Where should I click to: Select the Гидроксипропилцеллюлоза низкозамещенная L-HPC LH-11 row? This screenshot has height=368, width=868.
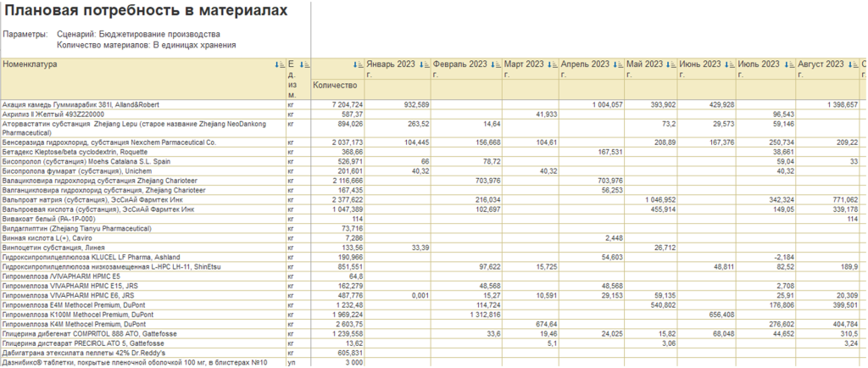(x=433, y=267)
